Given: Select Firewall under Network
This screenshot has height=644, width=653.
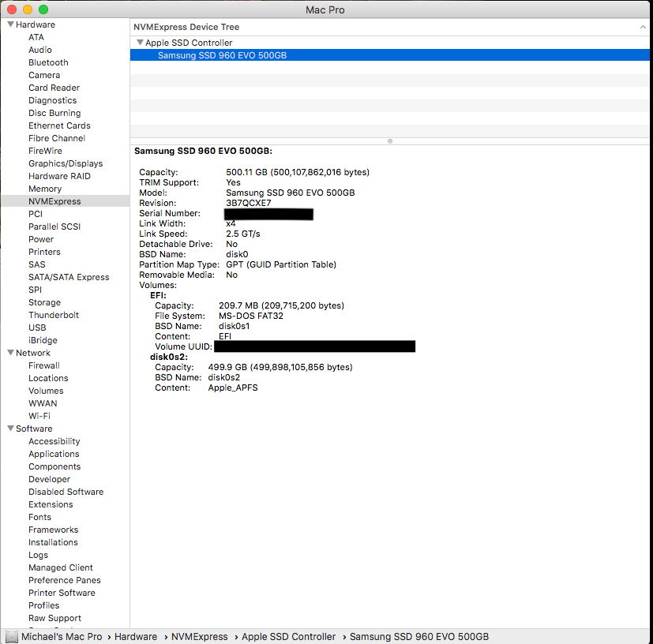Looking at the screenshot, I should click(44, 365).
